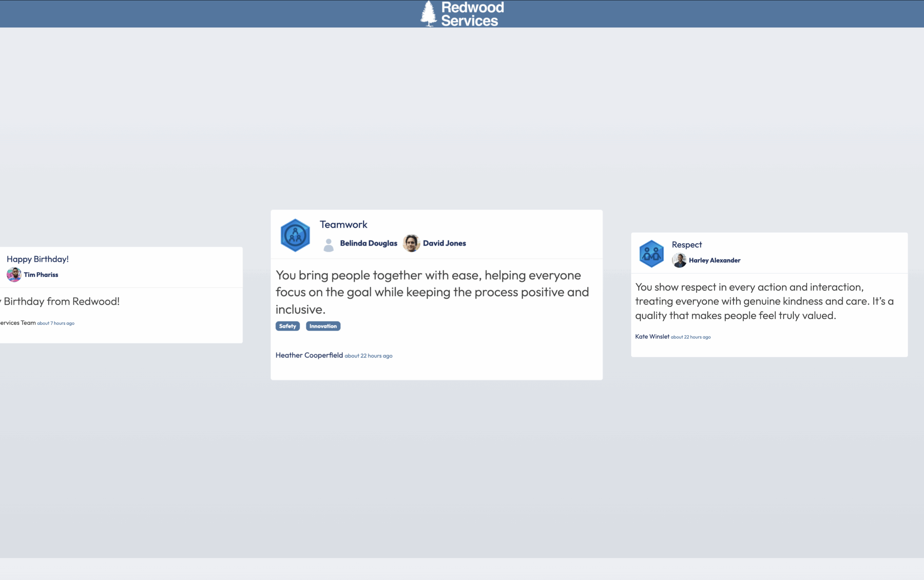
Task: Click the name David Jones
Action: 444,243
